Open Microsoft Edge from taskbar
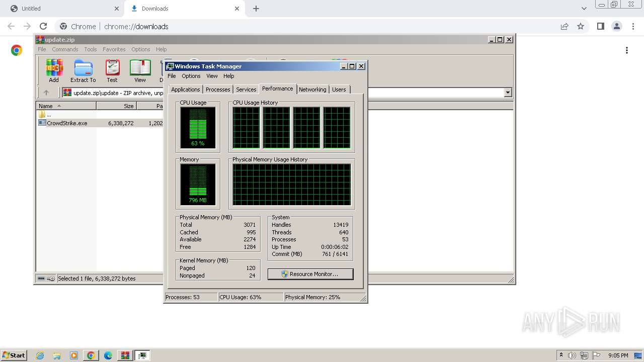Viewport: 644px width, 362px height. click(x=108, y=355)
